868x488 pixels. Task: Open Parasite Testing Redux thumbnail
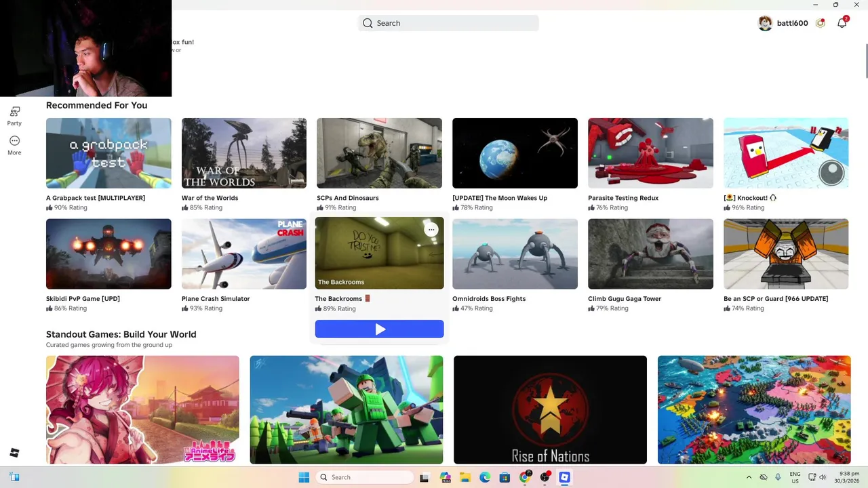point(650,153)
